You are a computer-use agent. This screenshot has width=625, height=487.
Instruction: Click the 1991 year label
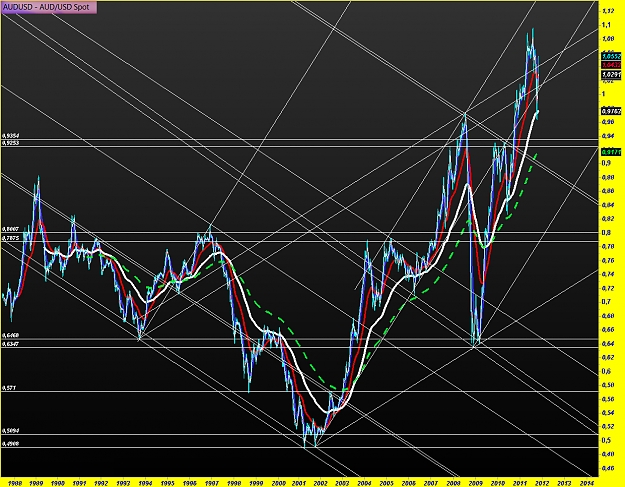(x=79, y=483)
